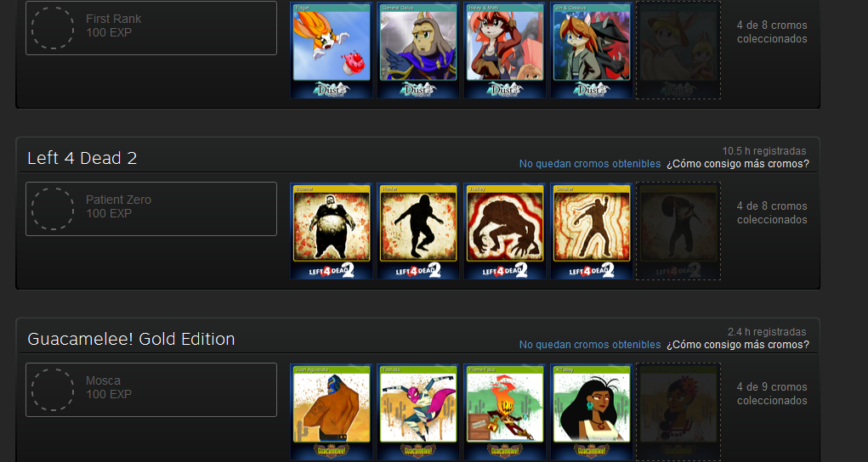Viewport: 868px width, 462px height.
Task: Click the First Rank badge slot
Action: click(x=151, y=28)
